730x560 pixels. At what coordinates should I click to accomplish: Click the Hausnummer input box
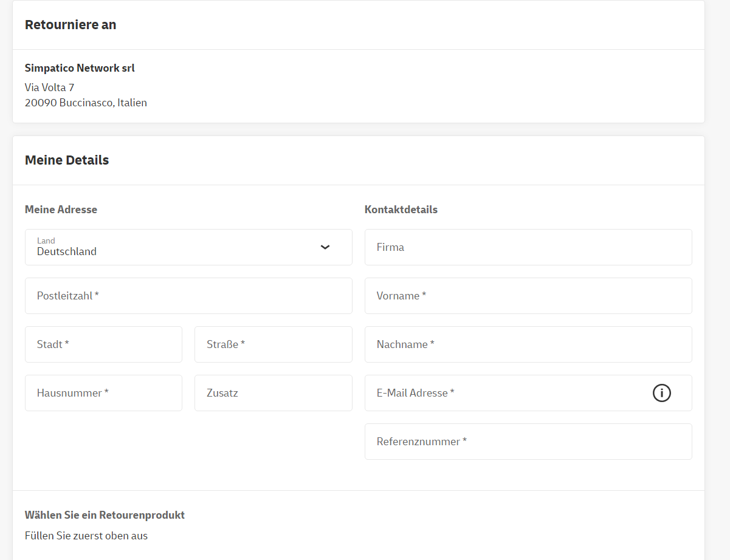[103, 393]
